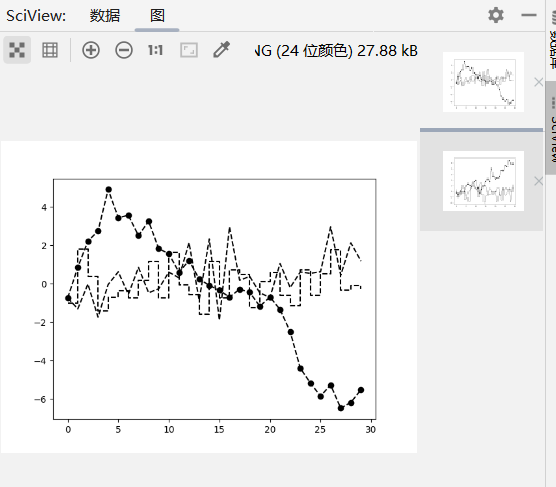
Task: Close the first plot thumbnail
Action: pyautogui.click(x=539, y=82)
